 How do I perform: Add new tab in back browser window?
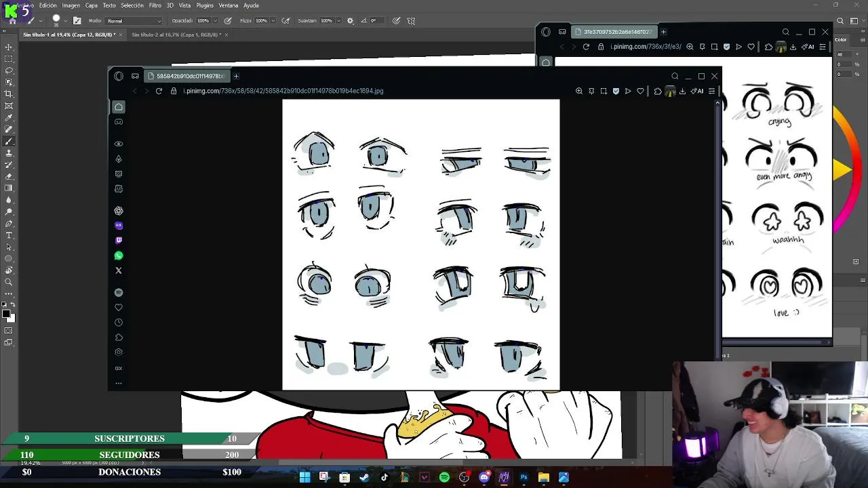coord(663,32)
